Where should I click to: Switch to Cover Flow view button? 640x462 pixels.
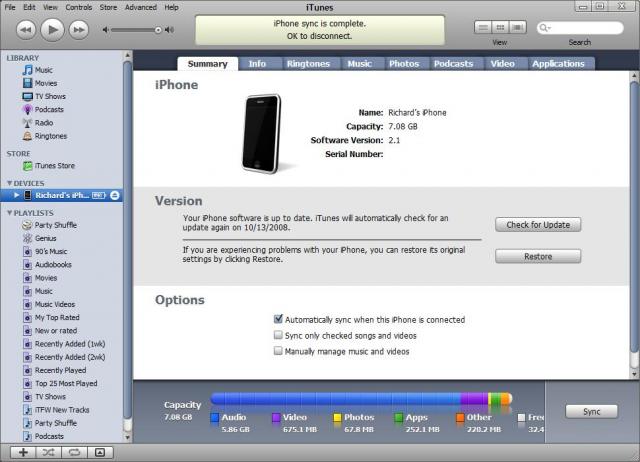coord(518,27)
